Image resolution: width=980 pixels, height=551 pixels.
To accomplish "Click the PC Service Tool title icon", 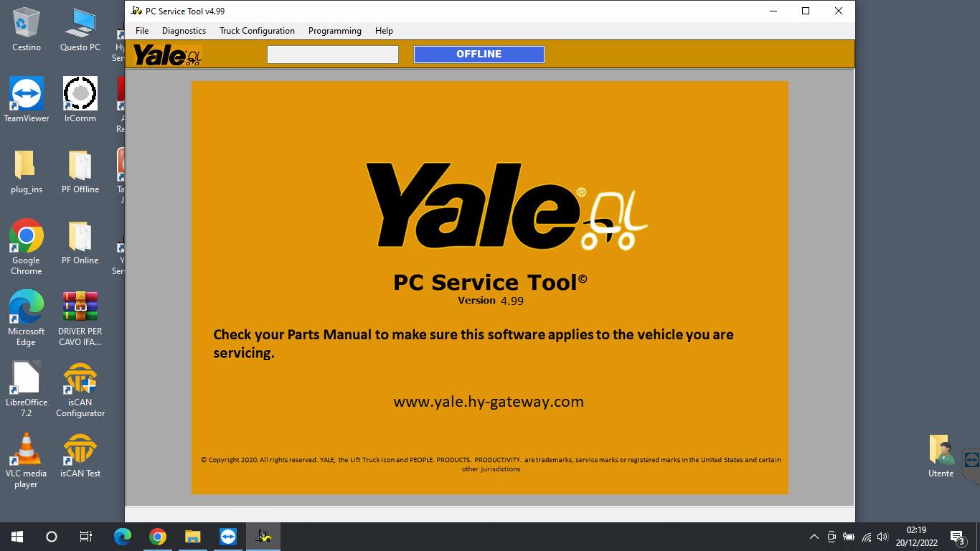I will (x=136, y=11).
